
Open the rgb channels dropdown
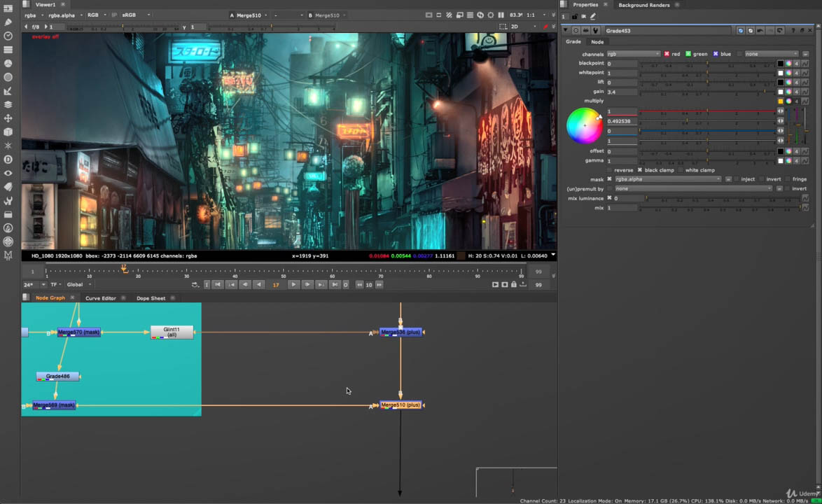(x=633, y=54)
